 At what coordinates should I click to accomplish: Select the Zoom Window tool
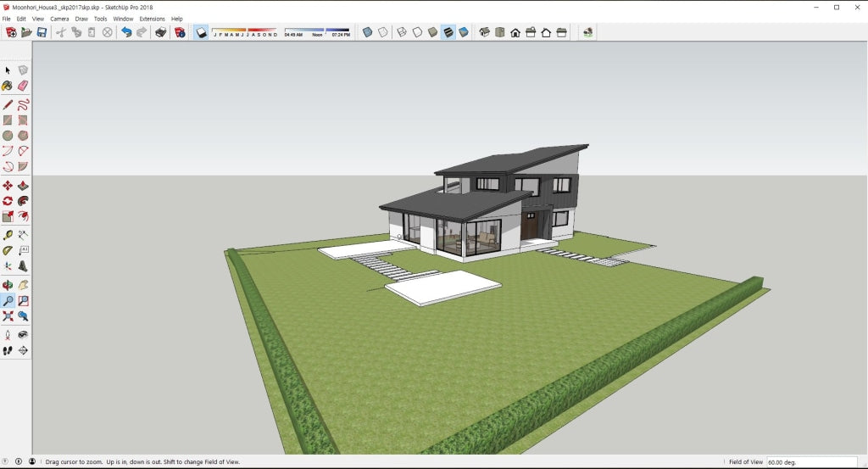click(23, 301)
